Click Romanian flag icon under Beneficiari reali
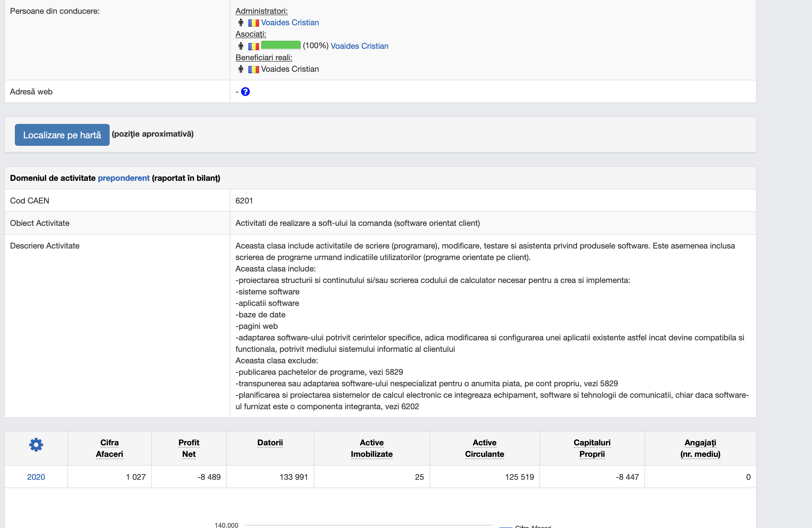Screen dimensions: 812x528 pos(253,69)
